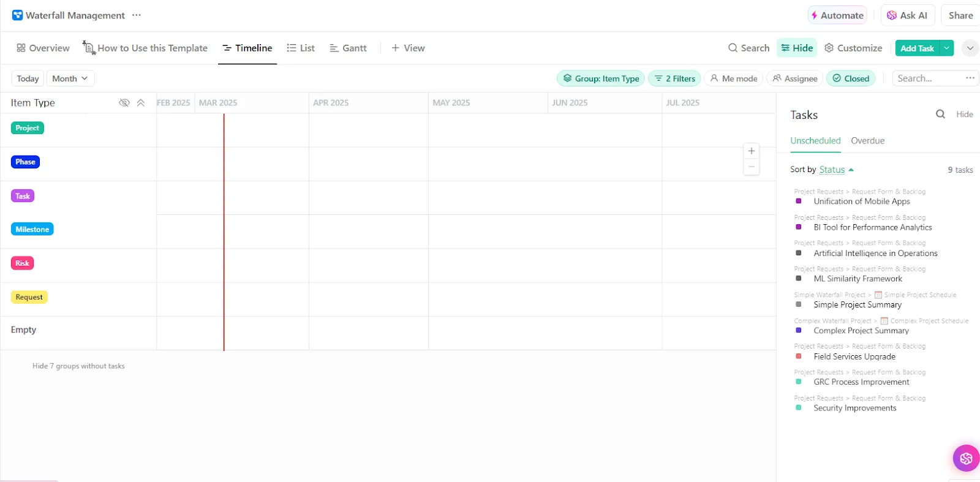Viewport: 980px width, 482px height.
Task: Open Ask AI assistant
Action: (x=907, y=15)
